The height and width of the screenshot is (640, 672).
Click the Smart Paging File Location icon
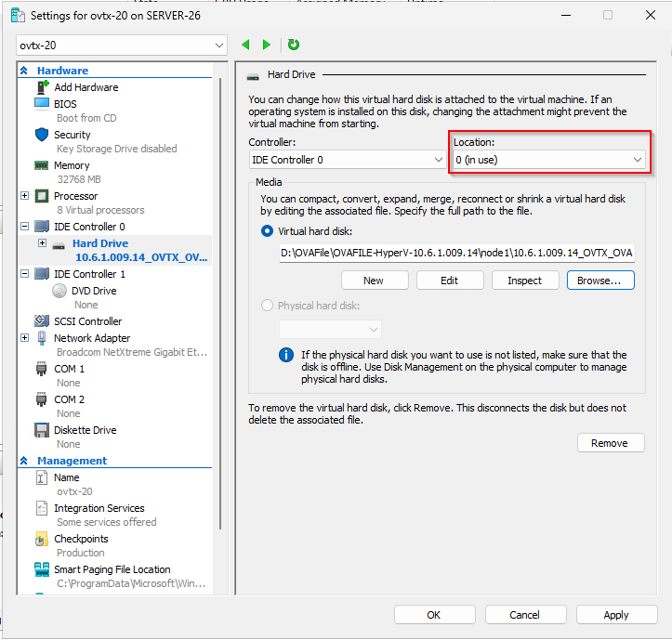tap(42, 569)
